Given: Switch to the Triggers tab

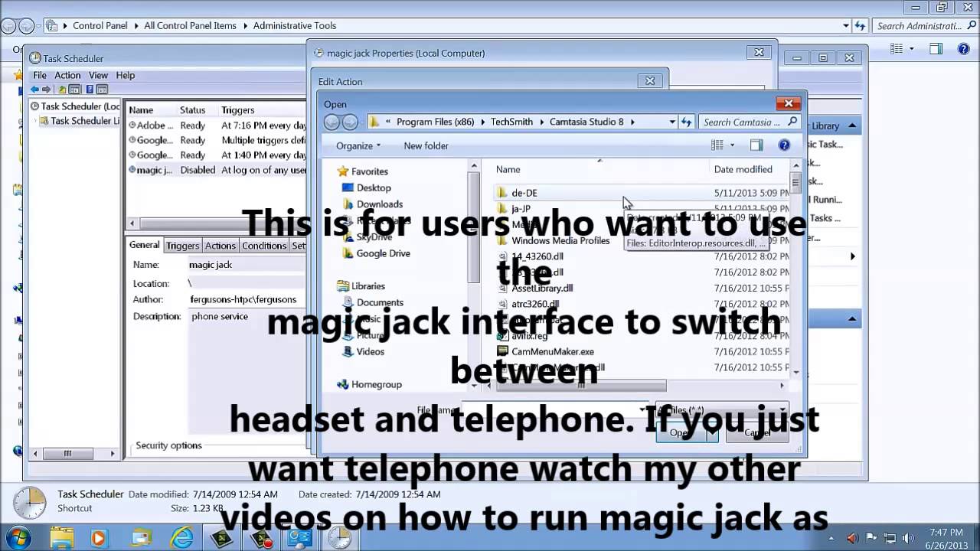Looking at the screenshot, I should pos(182,246).
